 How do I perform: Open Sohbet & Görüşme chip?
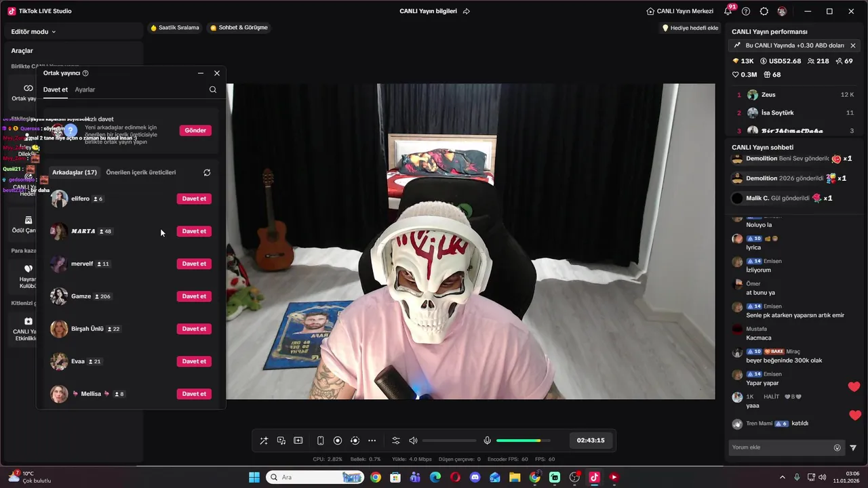pos(239,28)
